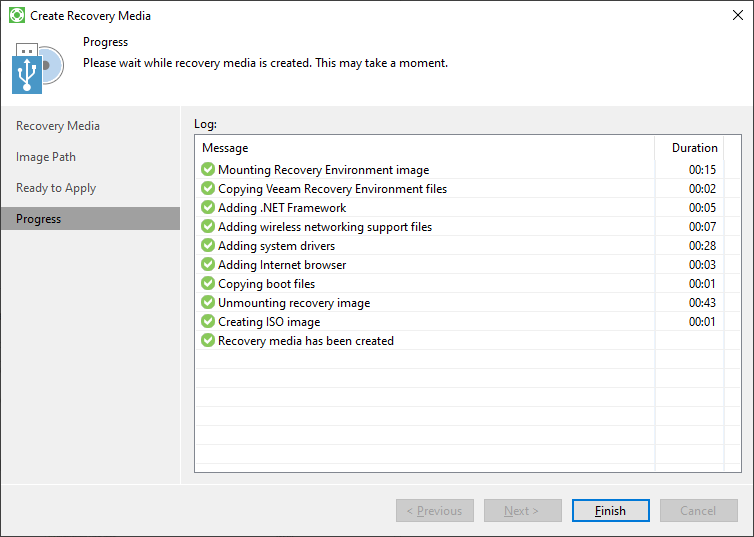Click green check beside Adding system drivers

coord(208,246)
